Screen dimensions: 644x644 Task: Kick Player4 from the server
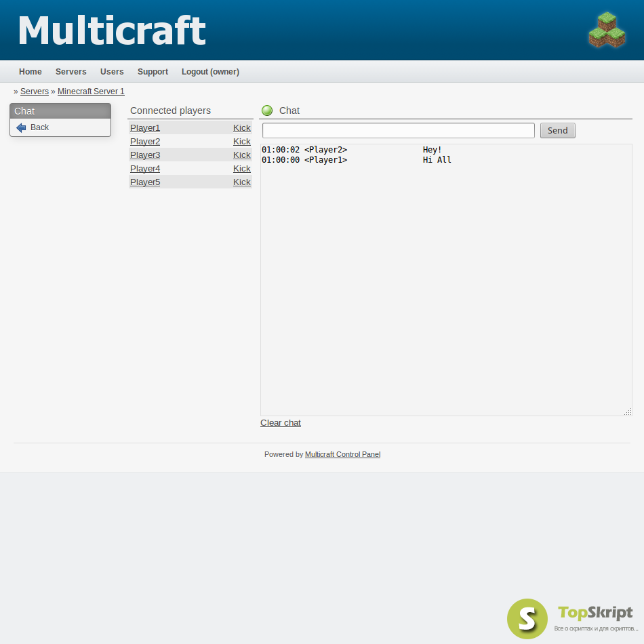pyautogui.click(x=242, y=168)
